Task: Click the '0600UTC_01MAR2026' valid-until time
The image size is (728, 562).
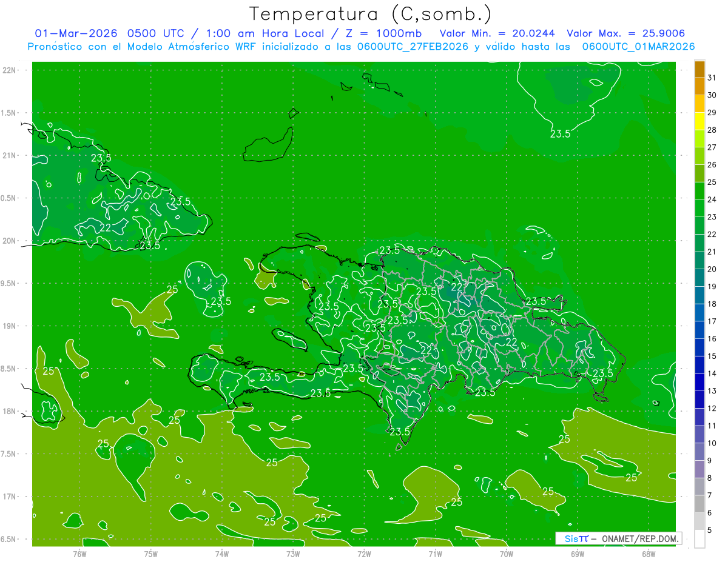Action: click(638, 47)
